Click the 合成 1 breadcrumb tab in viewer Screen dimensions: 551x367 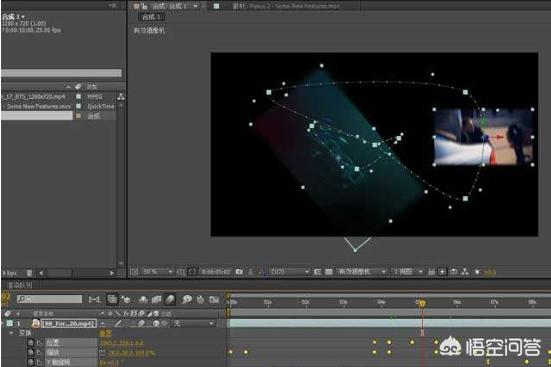point(151,17)
